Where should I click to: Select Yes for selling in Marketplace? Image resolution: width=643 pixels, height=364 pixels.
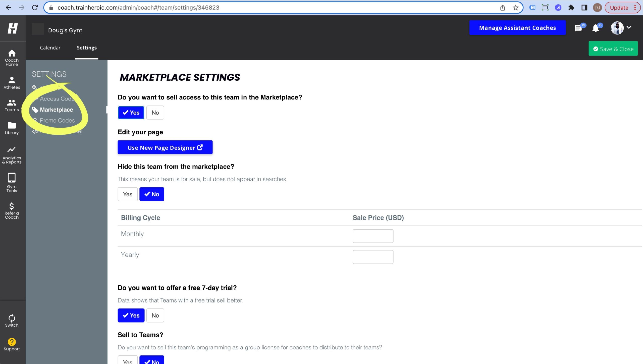(131, 113)
